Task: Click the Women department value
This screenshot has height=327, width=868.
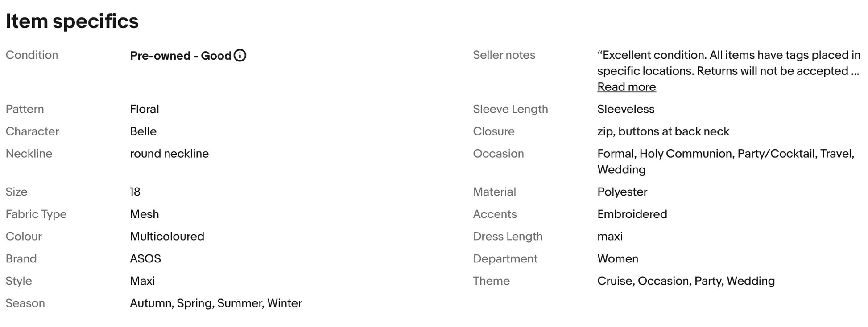Action: 618,258
